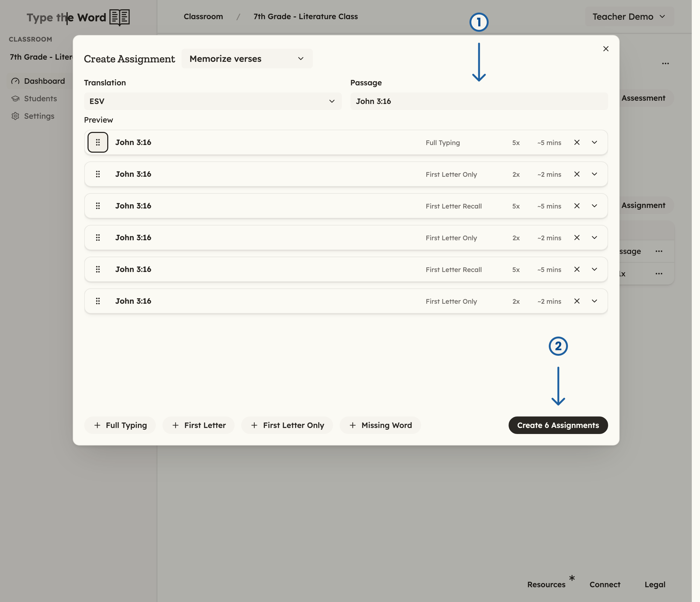
Task: Open the Connect footer link
Action: tap(605, 584)
